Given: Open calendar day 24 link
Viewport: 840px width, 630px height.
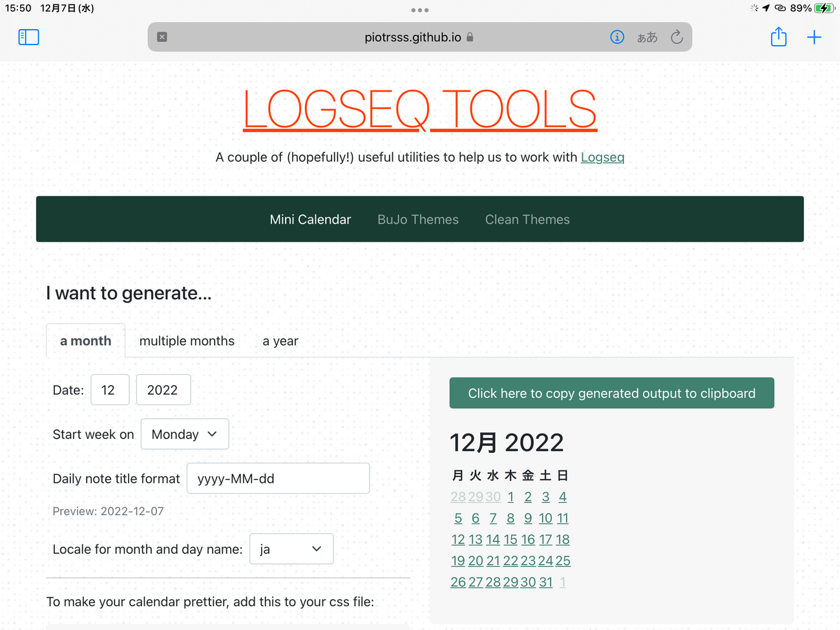Looking at the screenshot, I should click(546, 561).
